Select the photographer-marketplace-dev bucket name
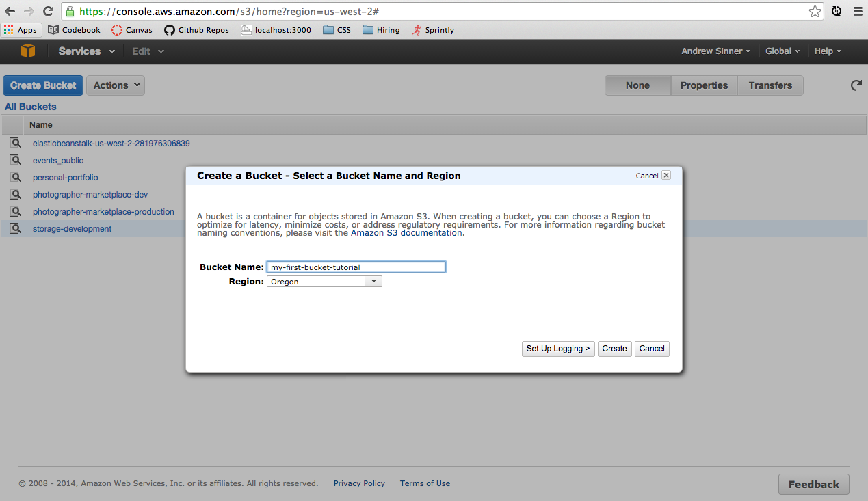 90,195
